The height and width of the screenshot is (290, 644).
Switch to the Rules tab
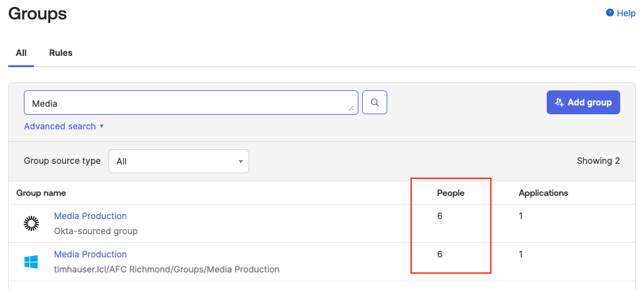pos(61,53)
